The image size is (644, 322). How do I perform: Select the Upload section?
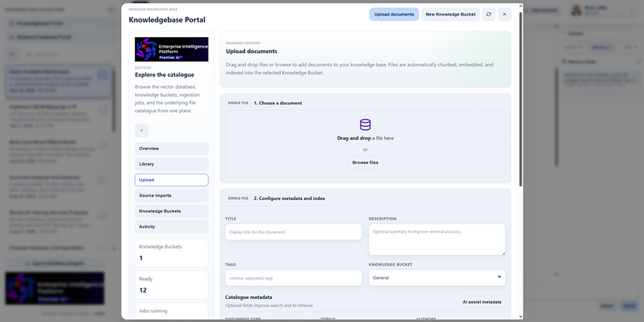(x=171, y=180)
